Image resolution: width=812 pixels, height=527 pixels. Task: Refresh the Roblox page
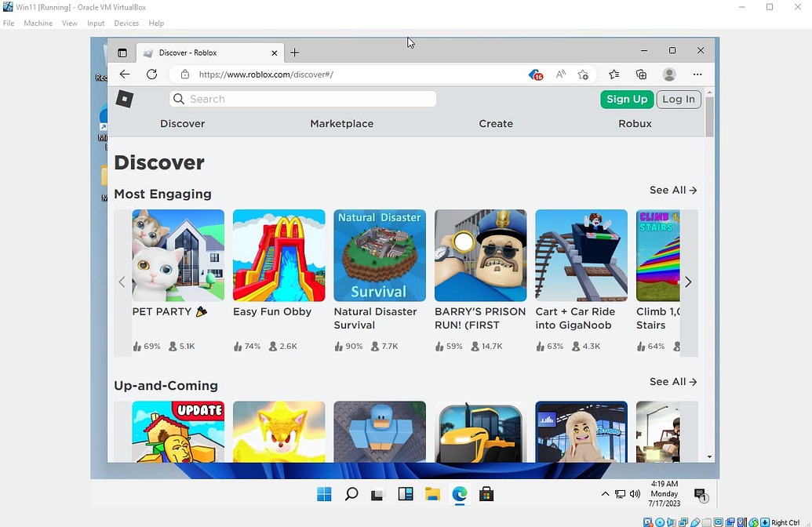(152, 74)
